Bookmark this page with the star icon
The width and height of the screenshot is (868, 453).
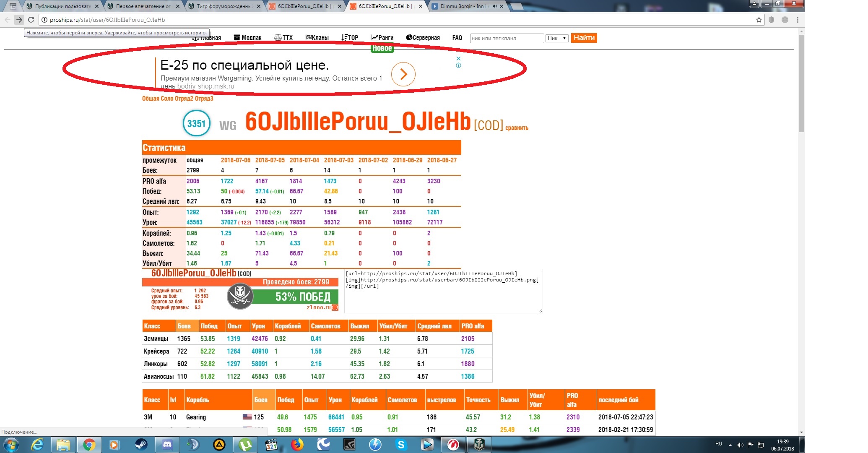759,20
